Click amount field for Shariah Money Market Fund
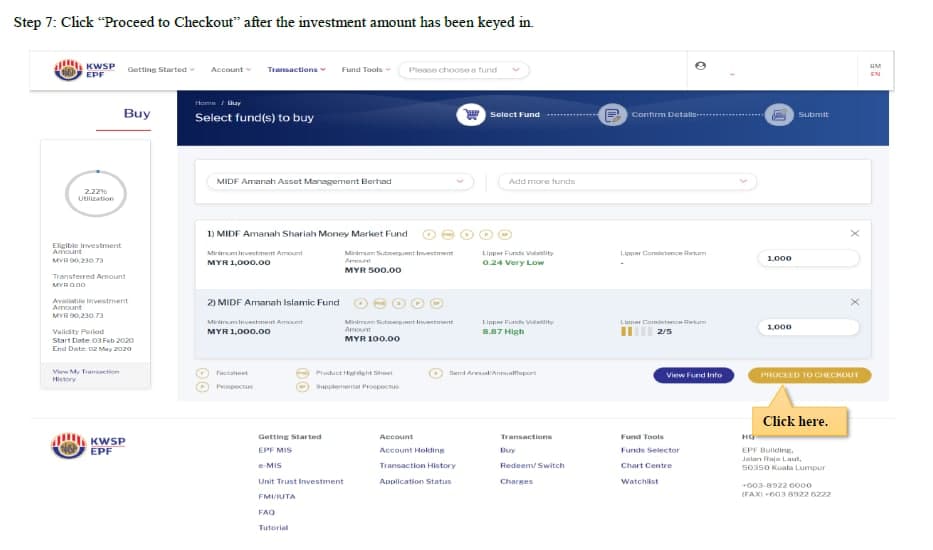Screen dimensions: 933x550 pos(808,258)
